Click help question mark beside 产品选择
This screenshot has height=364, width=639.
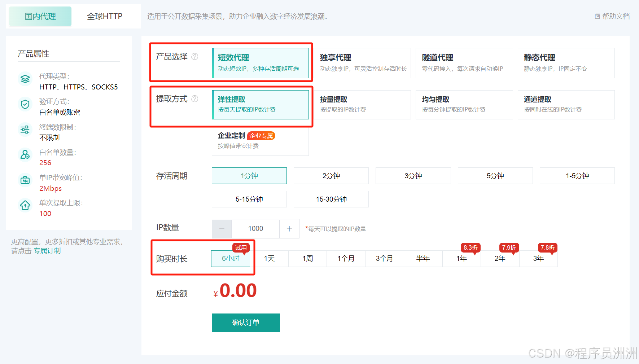[x=194, y=57]
